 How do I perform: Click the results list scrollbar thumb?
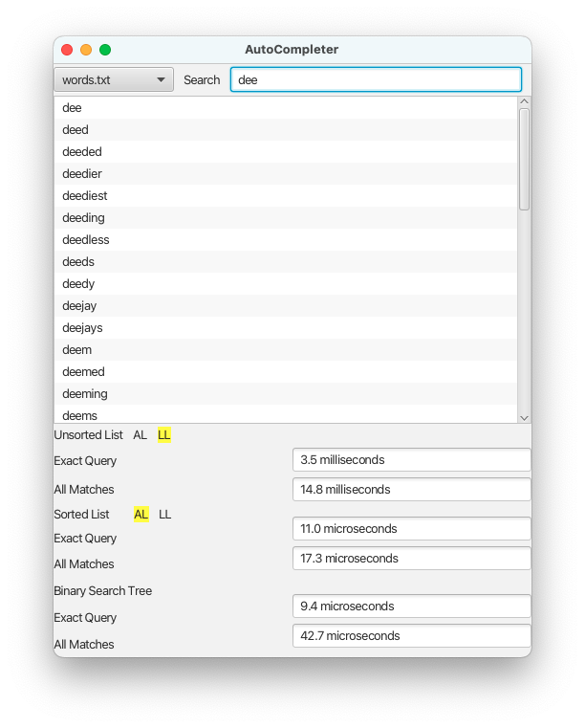tap(524, 158)
